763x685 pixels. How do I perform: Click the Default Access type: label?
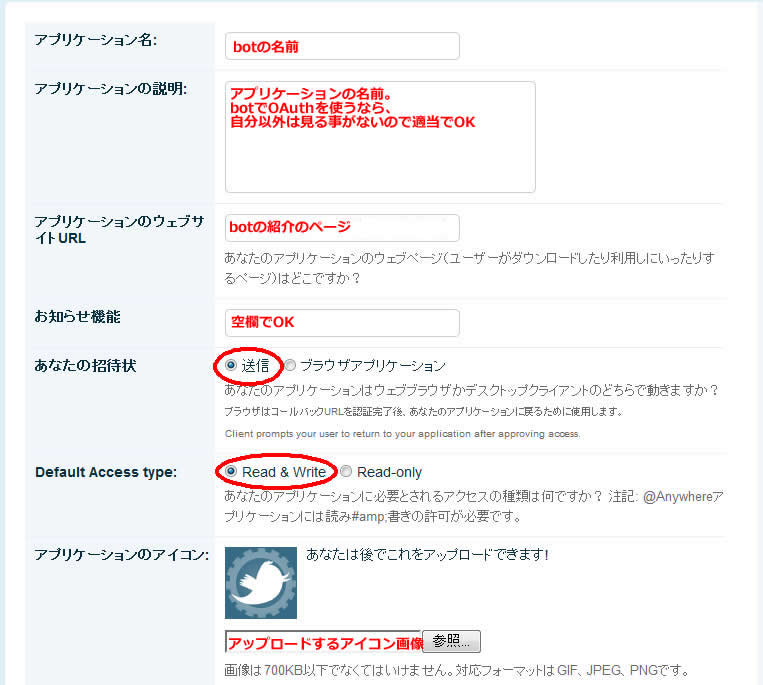pos(106,472)
